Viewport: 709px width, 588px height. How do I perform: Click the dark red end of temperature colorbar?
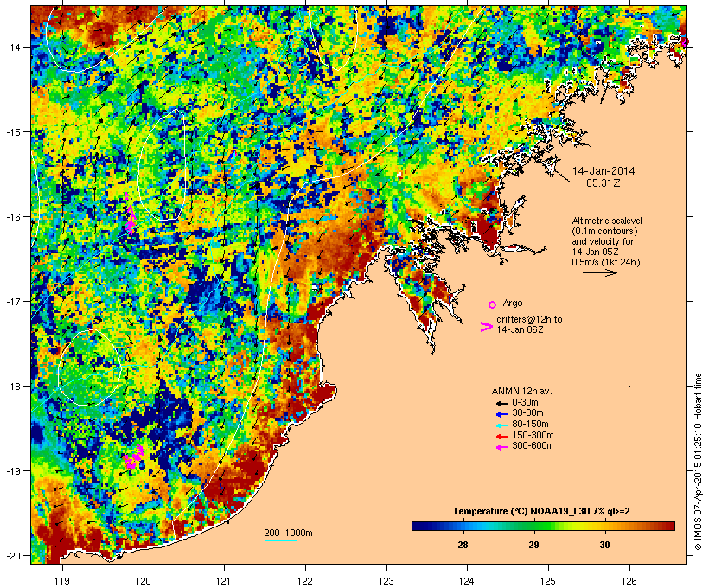pos(668,526)
